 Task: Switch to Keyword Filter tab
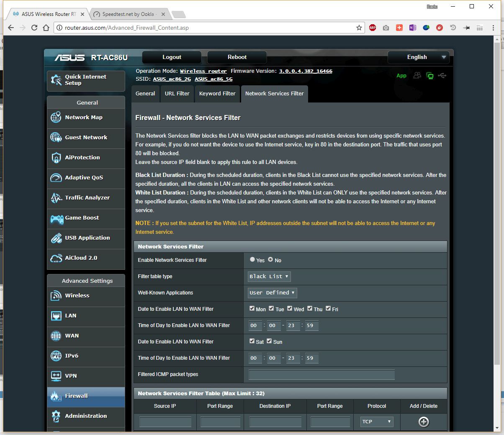tap(217, 94)
